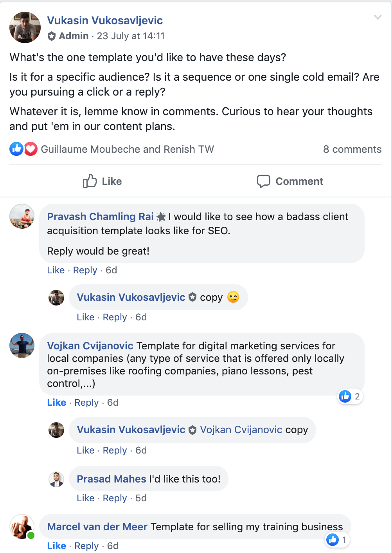View the 2 likes on Vojkan's comment
Screen dimensions: 392x553
(x=350, y=397)
